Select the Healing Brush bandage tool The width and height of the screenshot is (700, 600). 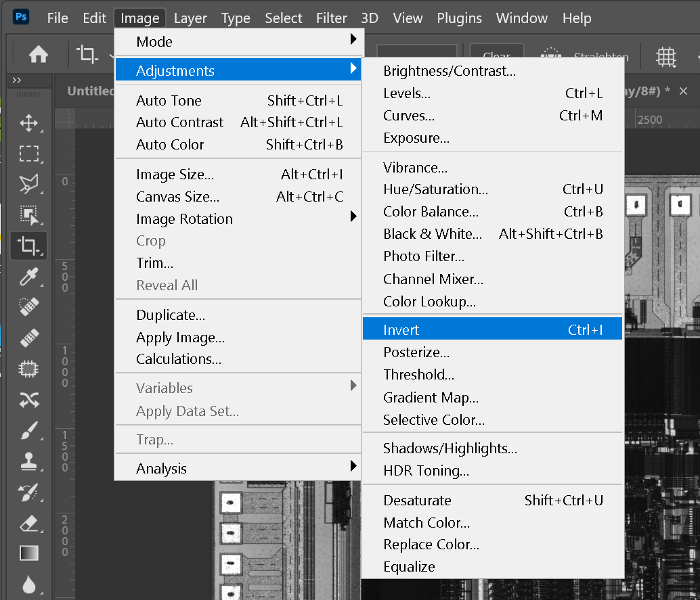[28, 338]
